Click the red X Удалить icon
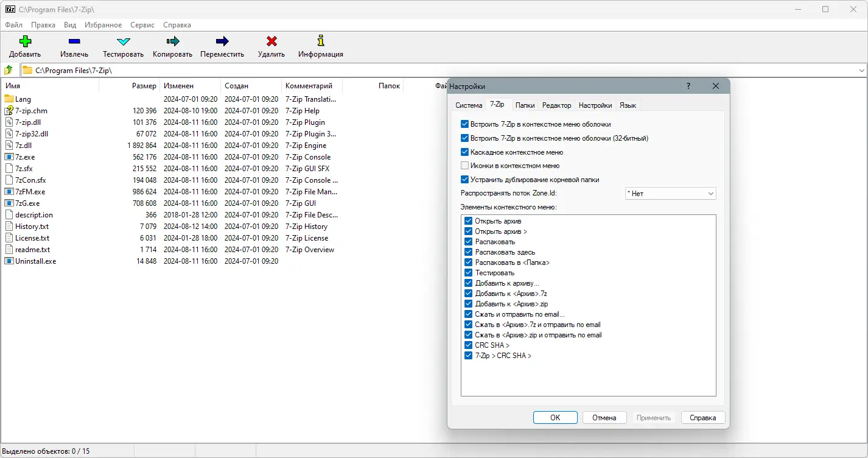Viewport: 868px width, 458px height. 271,41
